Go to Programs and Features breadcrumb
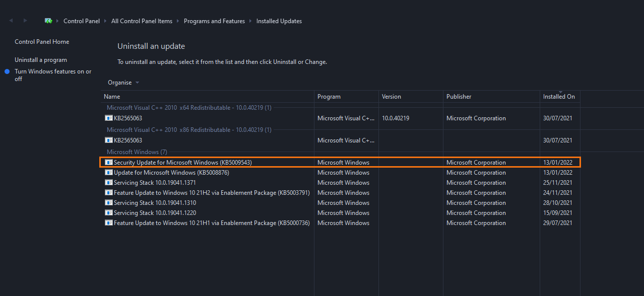 tap(214, 21)
